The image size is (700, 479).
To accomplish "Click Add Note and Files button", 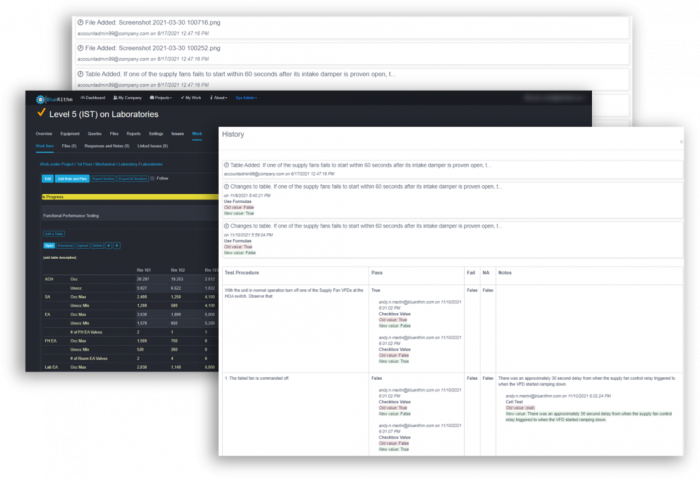I will click(x=72, y=179).
